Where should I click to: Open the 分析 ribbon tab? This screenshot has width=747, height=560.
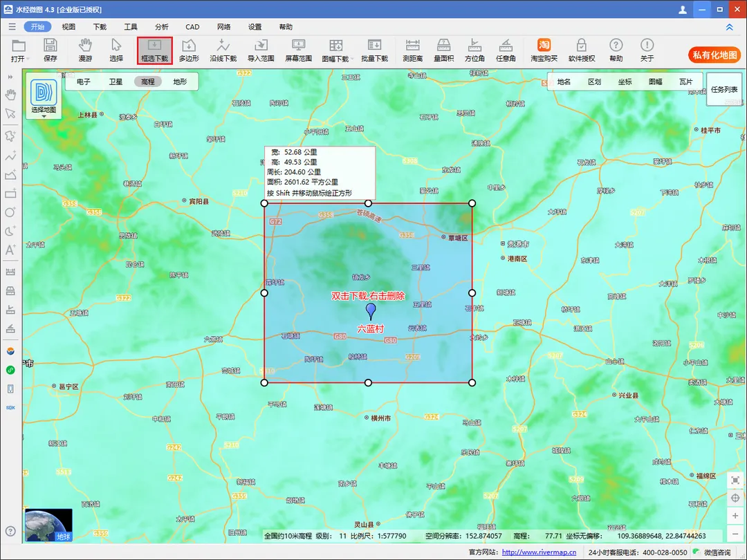coord(161,27)
